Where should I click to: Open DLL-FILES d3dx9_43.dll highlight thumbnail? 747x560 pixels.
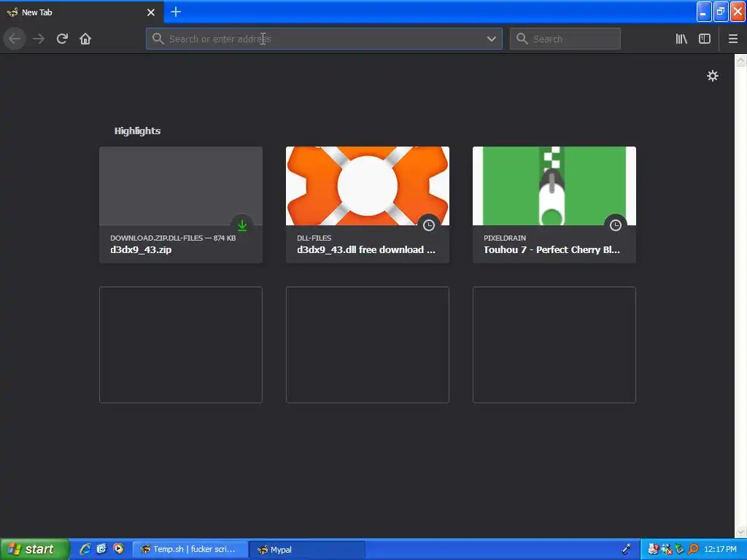368,186
